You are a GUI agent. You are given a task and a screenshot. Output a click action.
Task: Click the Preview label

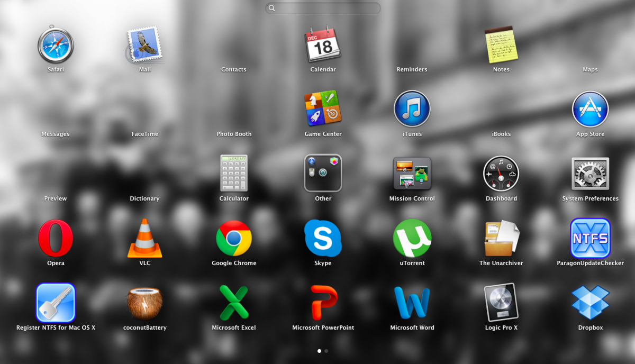click(56, 198)
